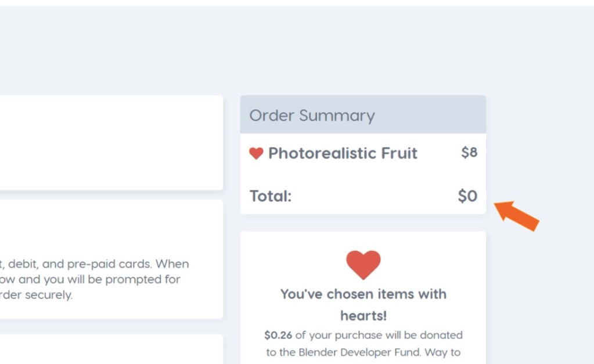Click the word "When" in payment text
The height and width of the screenshot is (364, 594).
point(172,264)
